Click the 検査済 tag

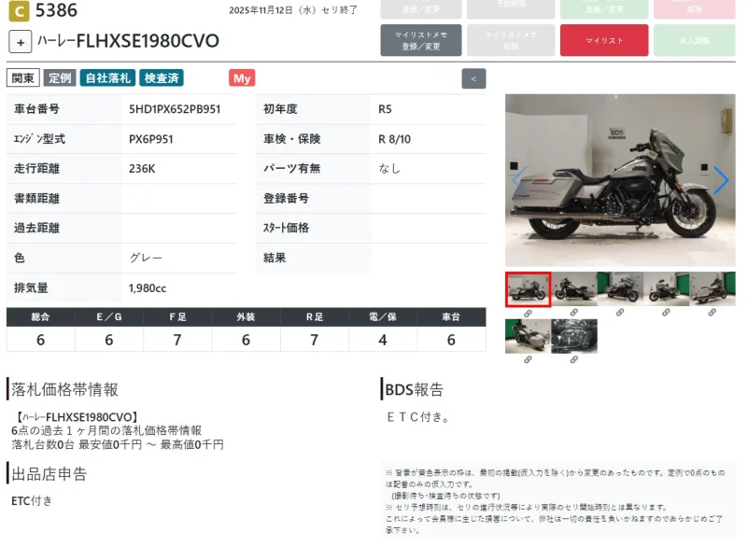coord(162,78)
